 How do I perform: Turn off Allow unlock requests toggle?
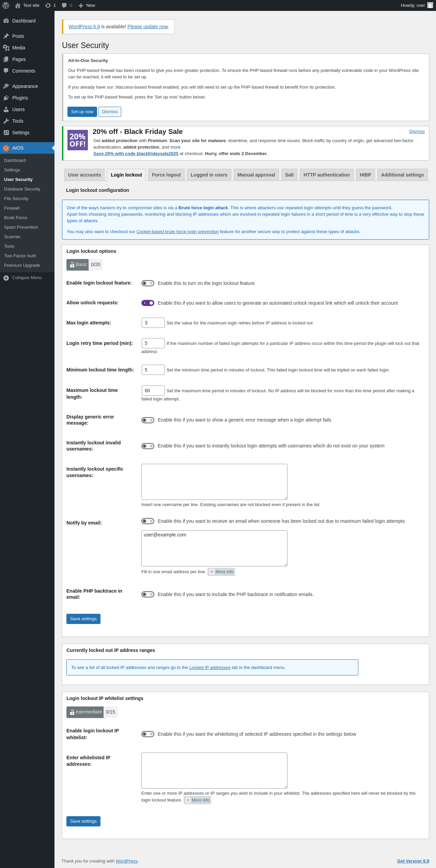148,303
